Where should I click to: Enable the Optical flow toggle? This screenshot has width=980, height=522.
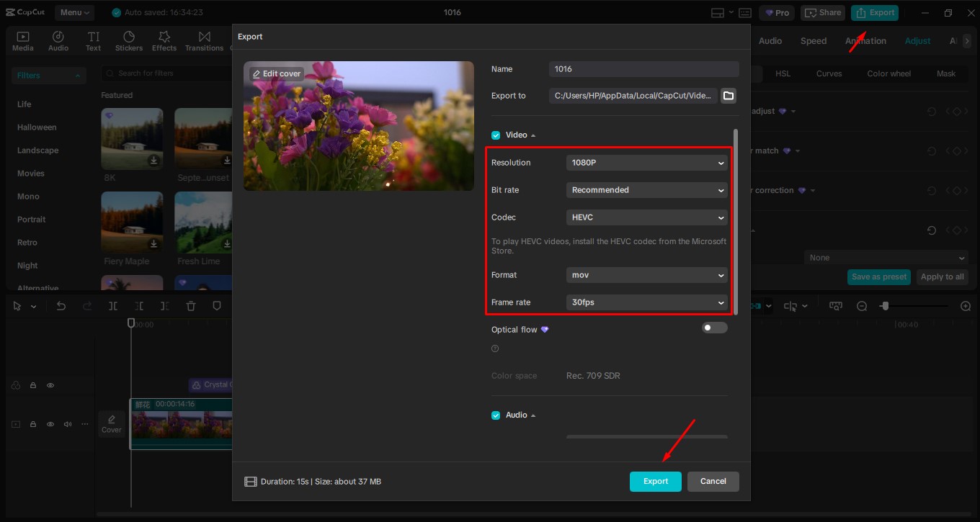(x=714, y=327)
